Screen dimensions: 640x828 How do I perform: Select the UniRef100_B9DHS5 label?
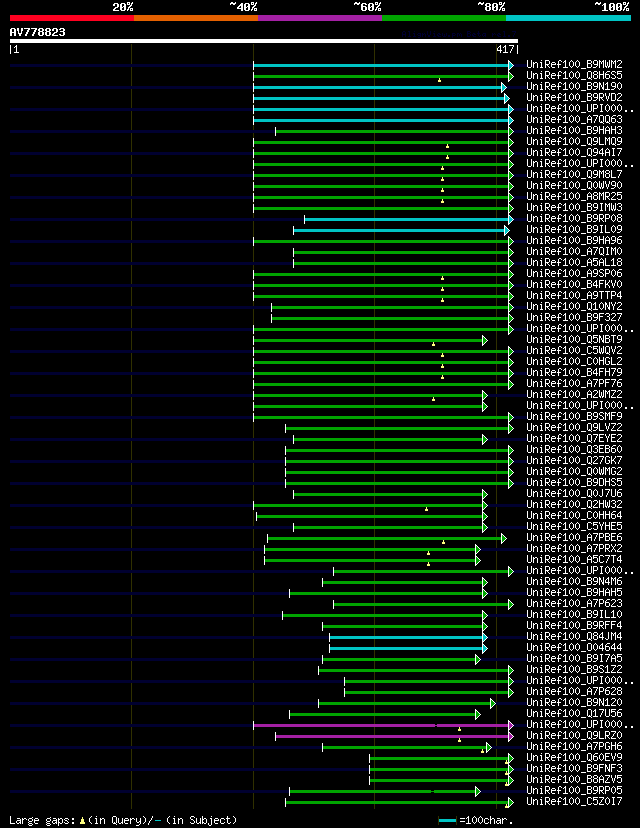[x=575, y=482]
